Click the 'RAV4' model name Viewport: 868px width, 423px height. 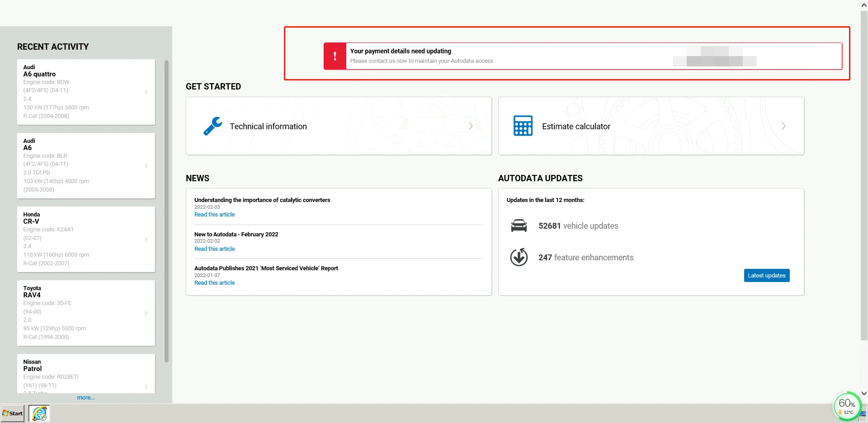pyautogui.click(x=32, y=295)
